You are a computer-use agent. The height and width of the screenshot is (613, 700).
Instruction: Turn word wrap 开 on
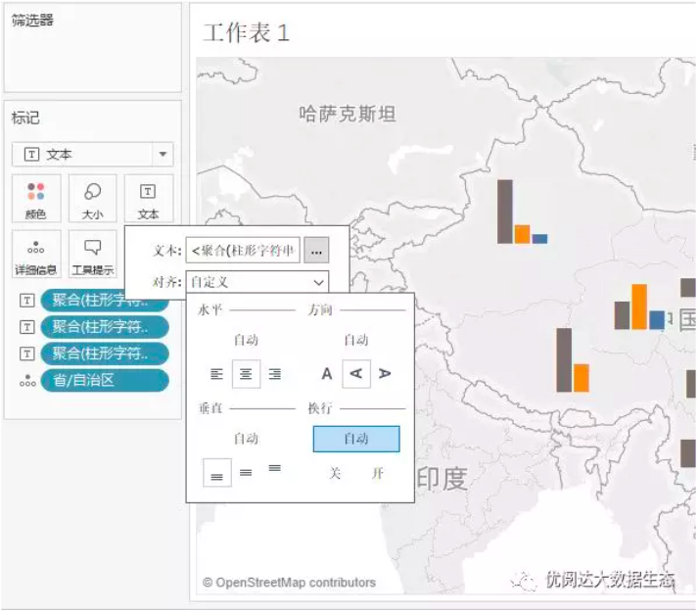tap(378, 473)
